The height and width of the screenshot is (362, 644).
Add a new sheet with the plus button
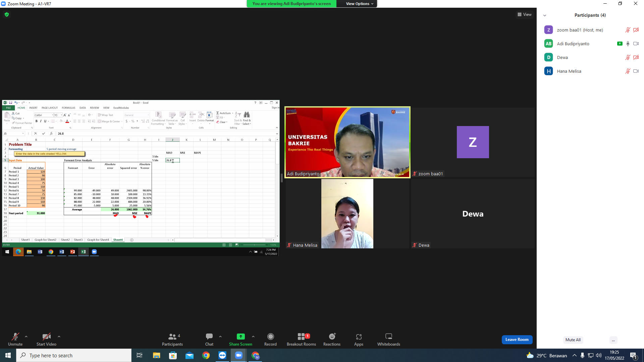(x=132, y=240)
